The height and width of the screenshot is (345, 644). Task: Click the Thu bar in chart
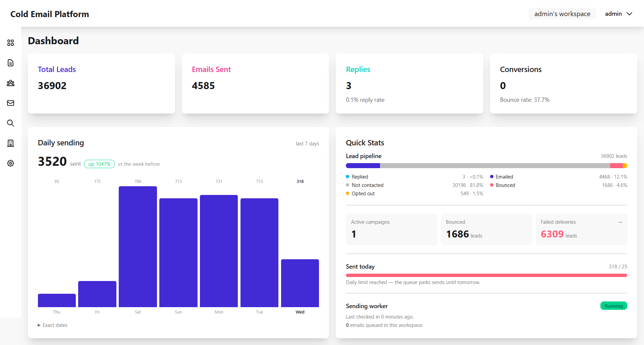click(x=57, y=300)
